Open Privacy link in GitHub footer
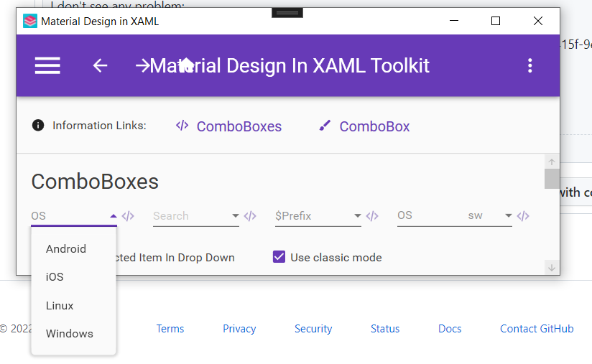 coord(239,329)
